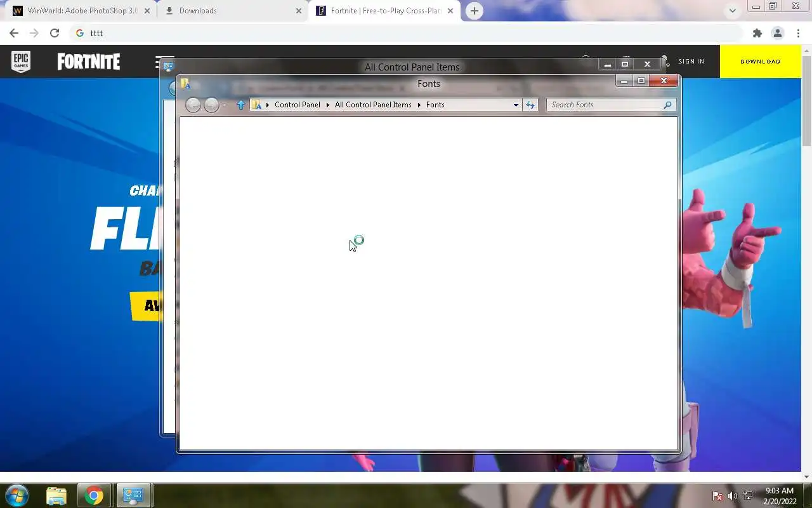Go up one level with the blue up arrow

240,105
